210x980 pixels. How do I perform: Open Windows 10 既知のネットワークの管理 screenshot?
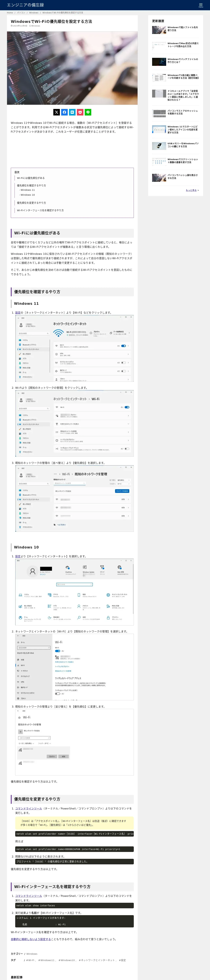point(74,742)
